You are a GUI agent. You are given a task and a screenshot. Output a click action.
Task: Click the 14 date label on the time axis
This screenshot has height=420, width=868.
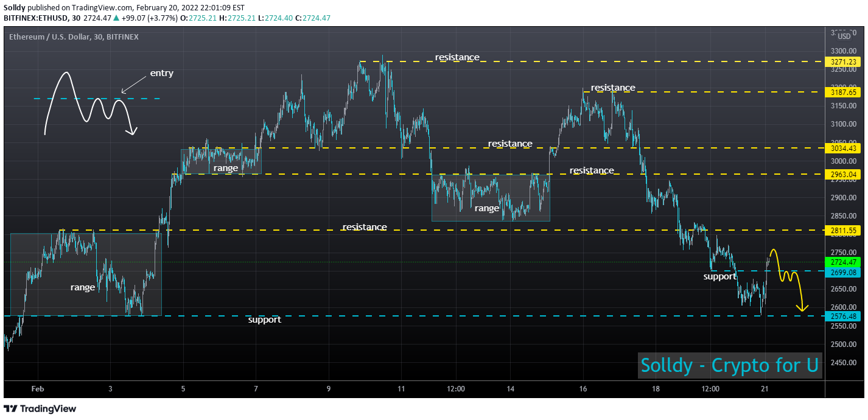click(x=511, y=388)
